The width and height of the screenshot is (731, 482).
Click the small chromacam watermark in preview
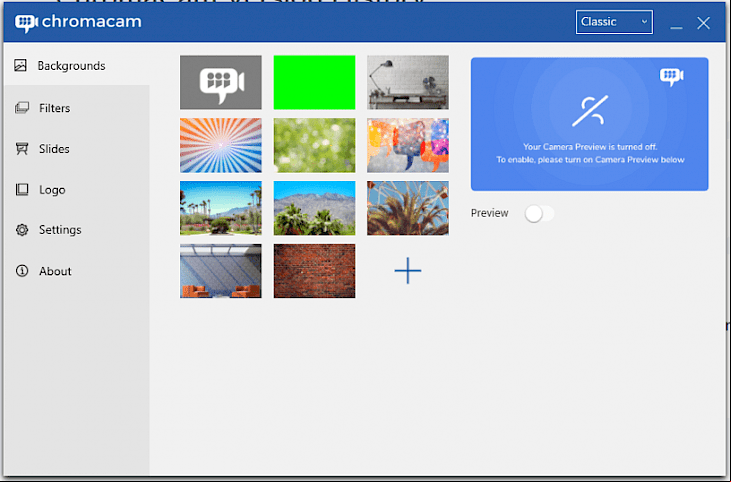coord(671,76)
